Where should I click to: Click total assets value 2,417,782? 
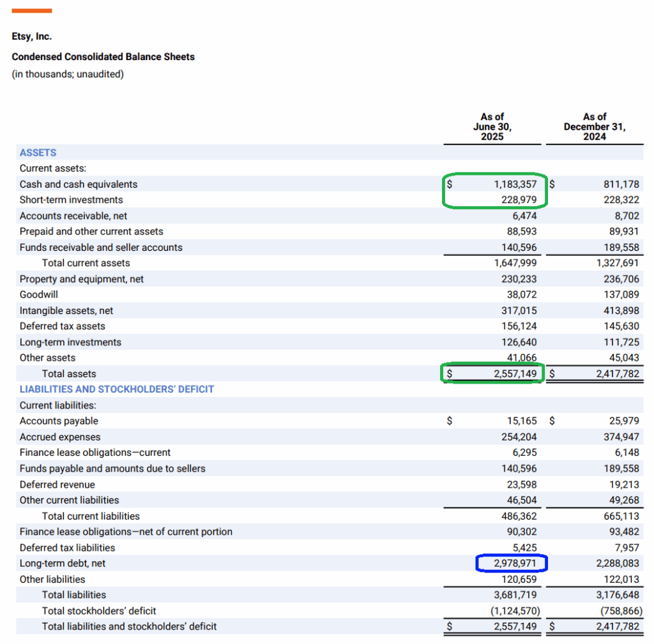[618, 374]
